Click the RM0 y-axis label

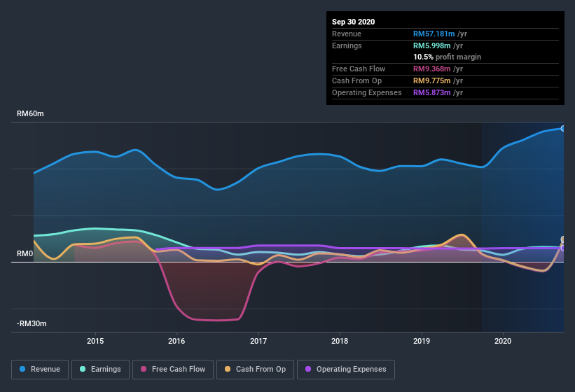[x=25, y=254]
